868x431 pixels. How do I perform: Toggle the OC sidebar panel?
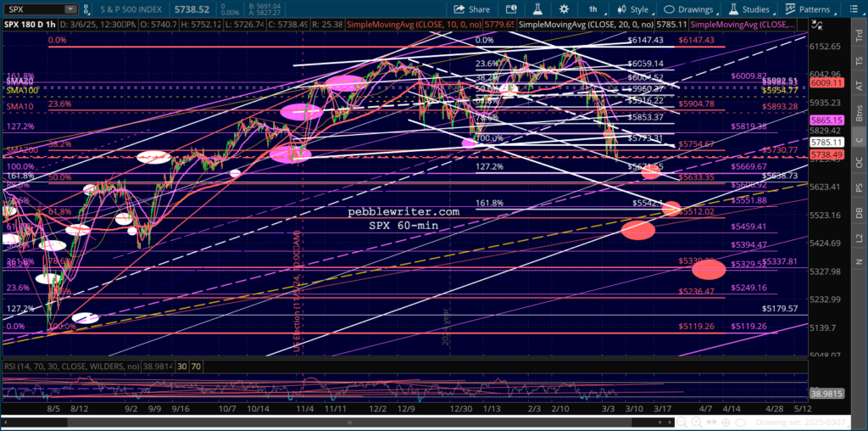857,161
